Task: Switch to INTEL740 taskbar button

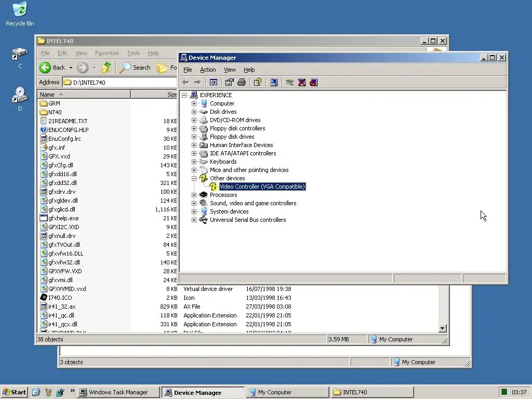Action: 372,392
